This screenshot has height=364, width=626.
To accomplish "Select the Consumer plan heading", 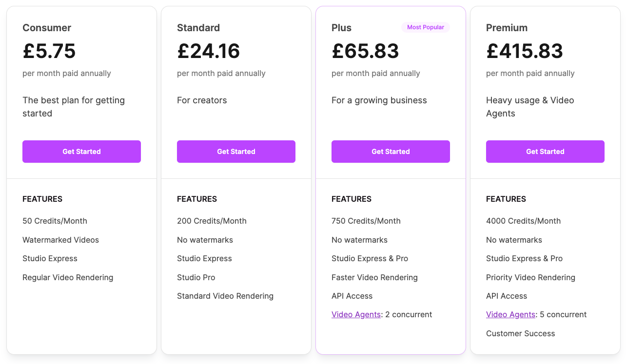I will 47,28.
